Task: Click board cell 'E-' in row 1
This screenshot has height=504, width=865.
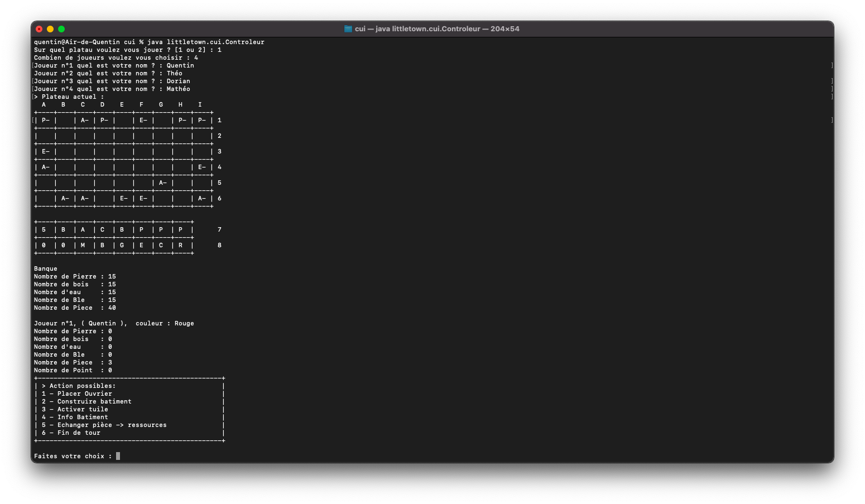Action: pos(143,120)
